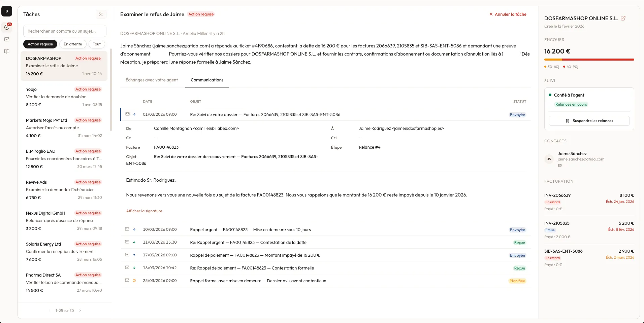Click the 30-60j orange legend dot
The height and width of the screenshot is (323, 644).
click(545, 67)
